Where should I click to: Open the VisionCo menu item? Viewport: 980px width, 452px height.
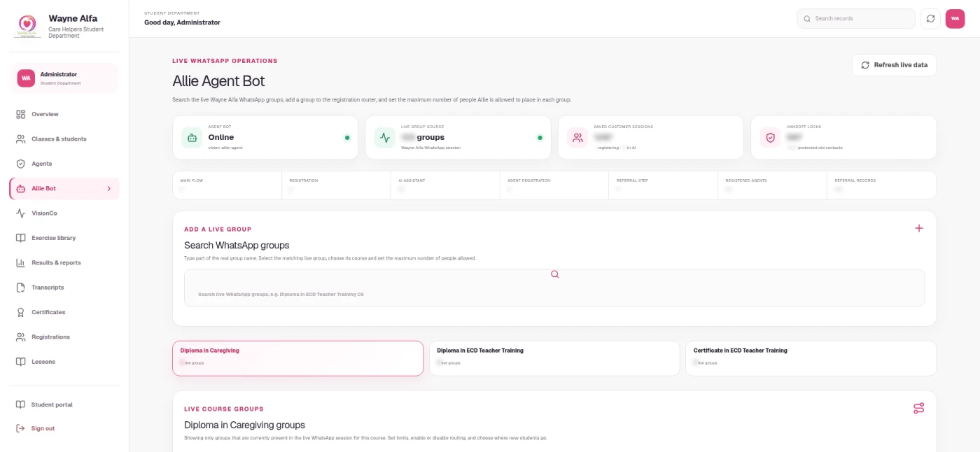pos(64,213)
